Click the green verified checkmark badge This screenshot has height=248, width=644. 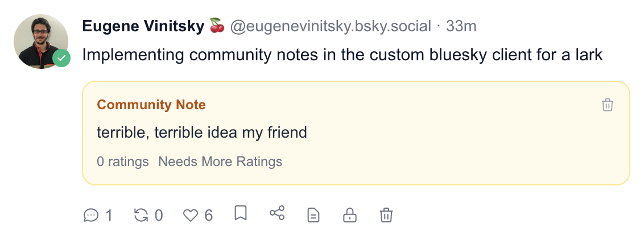coord(61,58)
